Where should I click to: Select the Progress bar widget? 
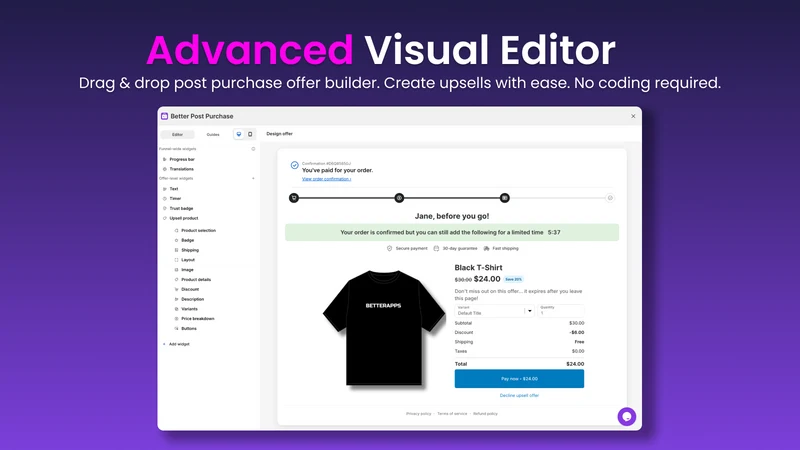(x=182, y=159)
